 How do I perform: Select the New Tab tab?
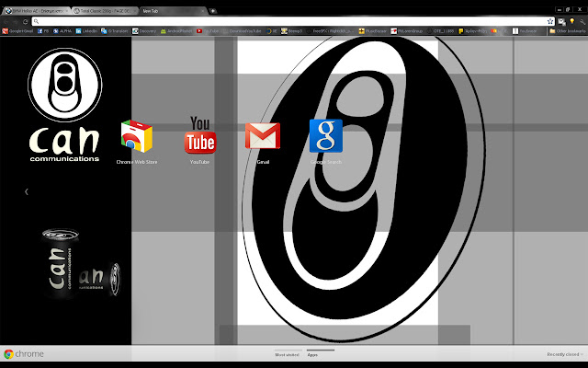point(173,11)
